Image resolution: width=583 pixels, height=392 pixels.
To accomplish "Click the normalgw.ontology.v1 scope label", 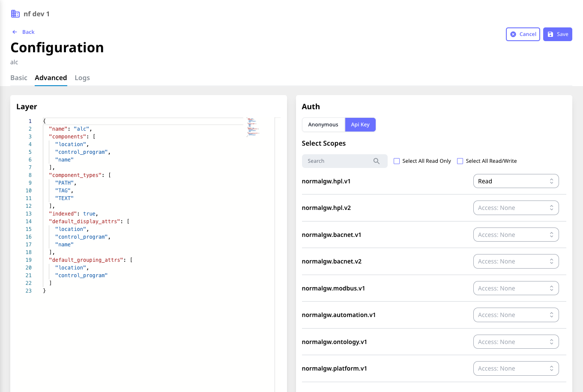I will [x=335, y=342].
